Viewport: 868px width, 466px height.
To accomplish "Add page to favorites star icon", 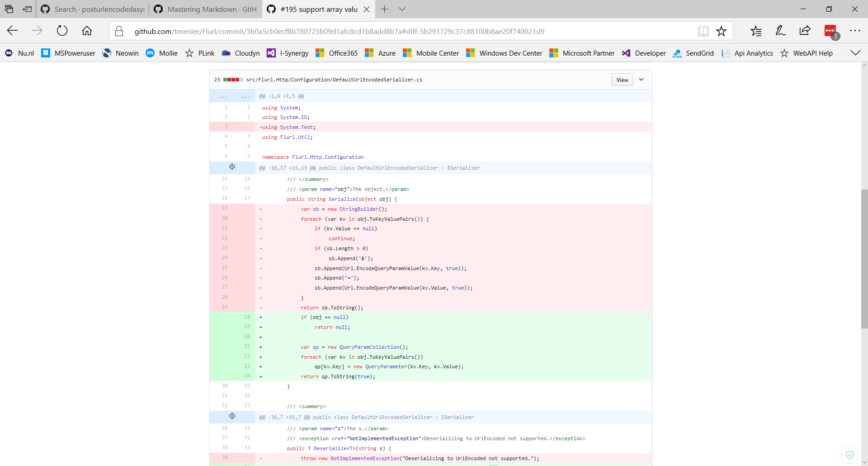I will click(x=721, y=31).
